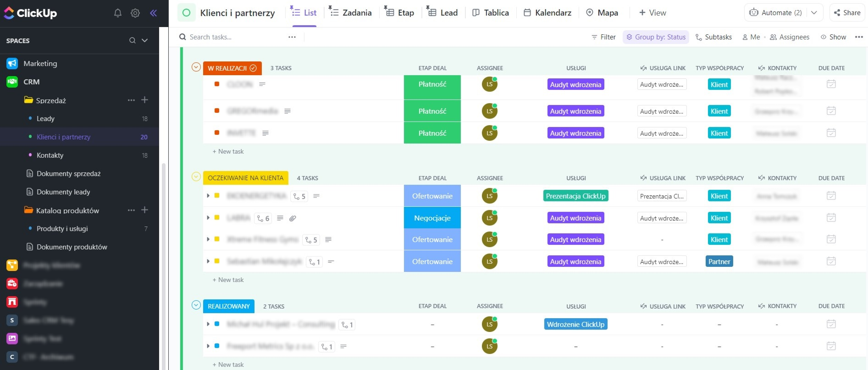Expand subtasks of Partner task

click(x=208, y=261)
